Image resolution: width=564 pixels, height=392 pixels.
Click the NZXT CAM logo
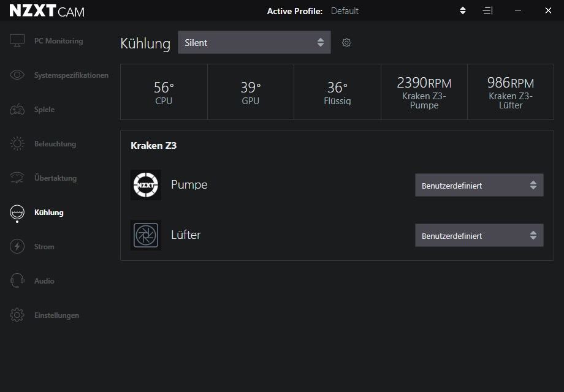coord(47,11)
